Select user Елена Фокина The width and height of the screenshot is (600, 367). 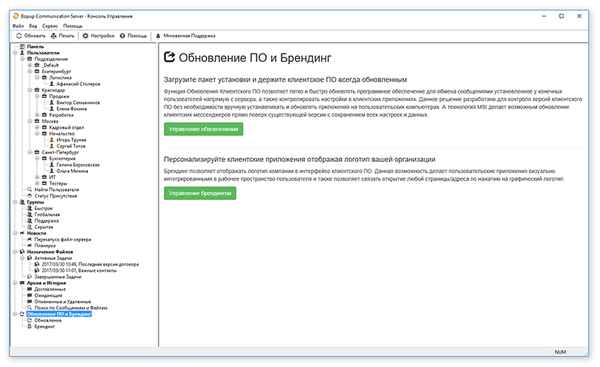click(72, 109)
